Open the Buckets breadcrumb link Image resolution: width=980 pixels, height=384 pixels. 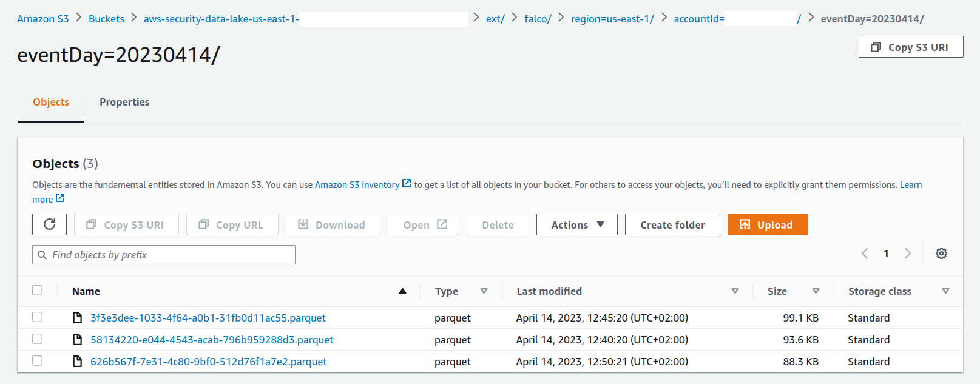coord(106,19)
